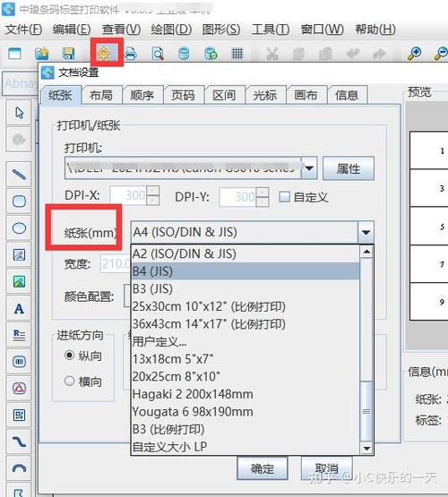Select the 纵向 feed direction radio

point(69,355)
